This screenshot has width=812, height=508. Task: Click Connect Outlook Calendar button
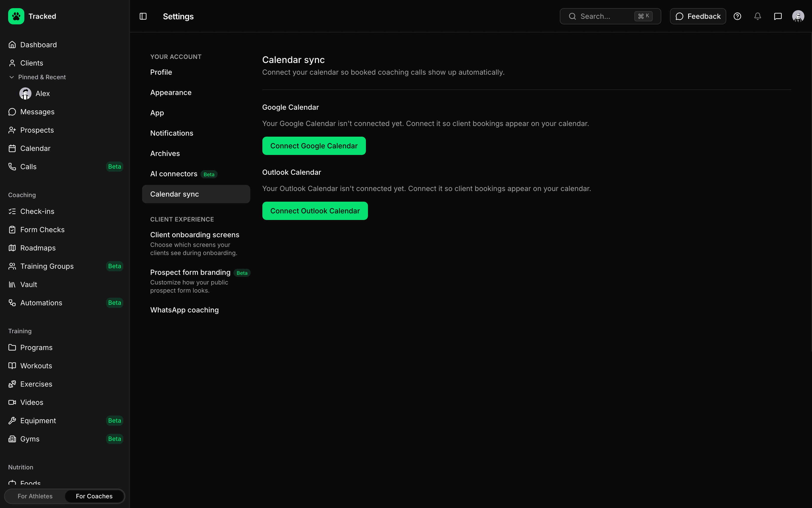pyautogui.click(x=315, y=211)
